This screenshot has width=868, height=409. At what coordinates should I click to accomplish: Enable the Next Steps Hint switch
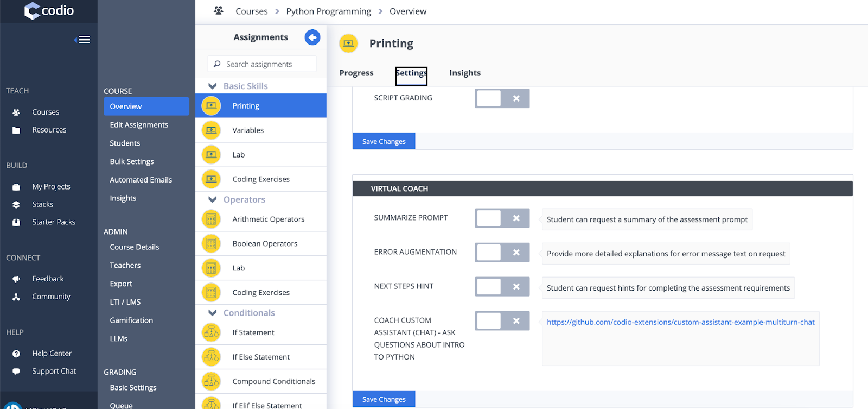(502, 287)
